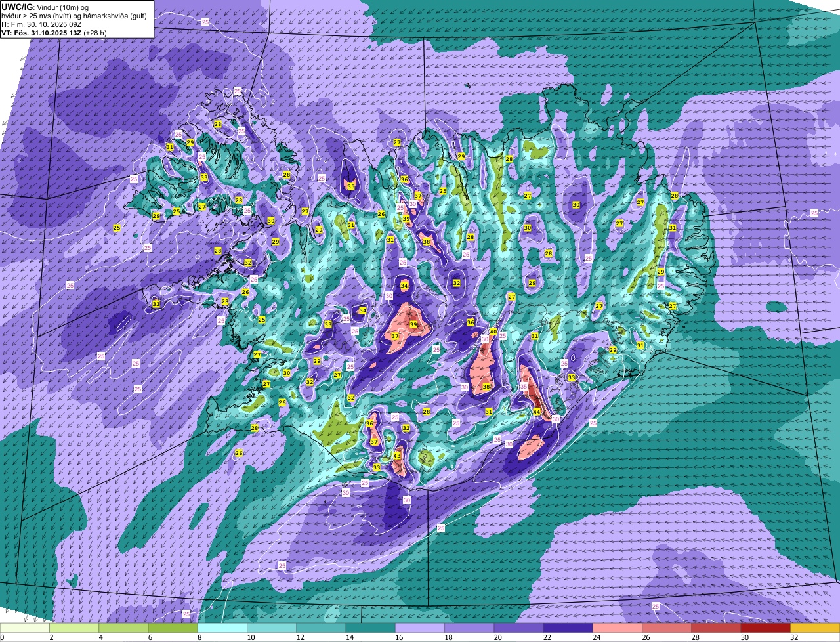Click the legend scale number 2

coord(51,637)
